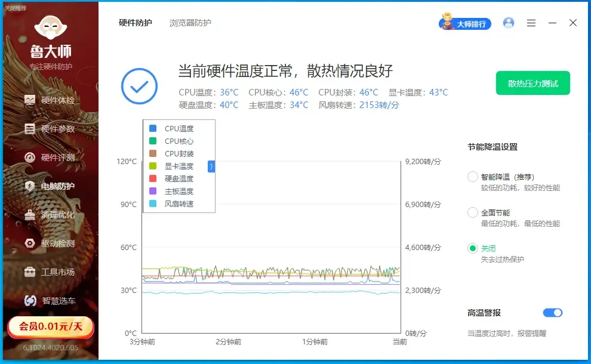Select the 全面节能 radio option
This screenshot has height=364, width=591.
coord(473,212)
